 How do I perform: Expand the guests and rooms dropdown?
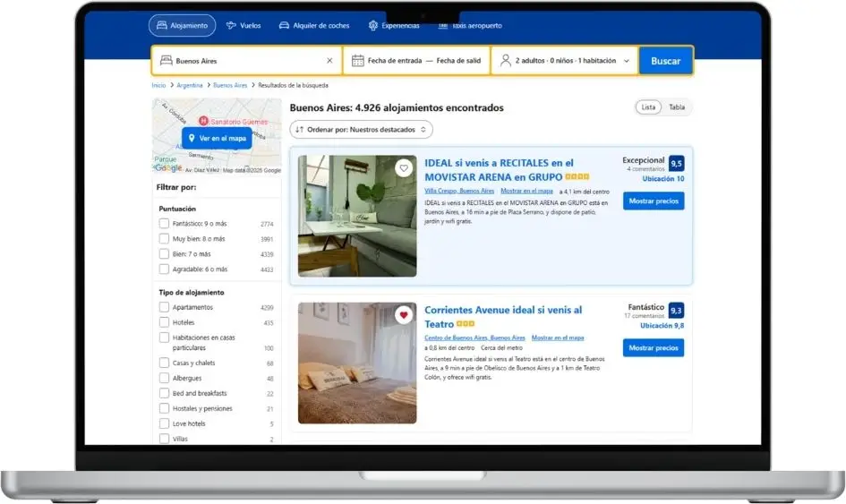tap(564, 61)
